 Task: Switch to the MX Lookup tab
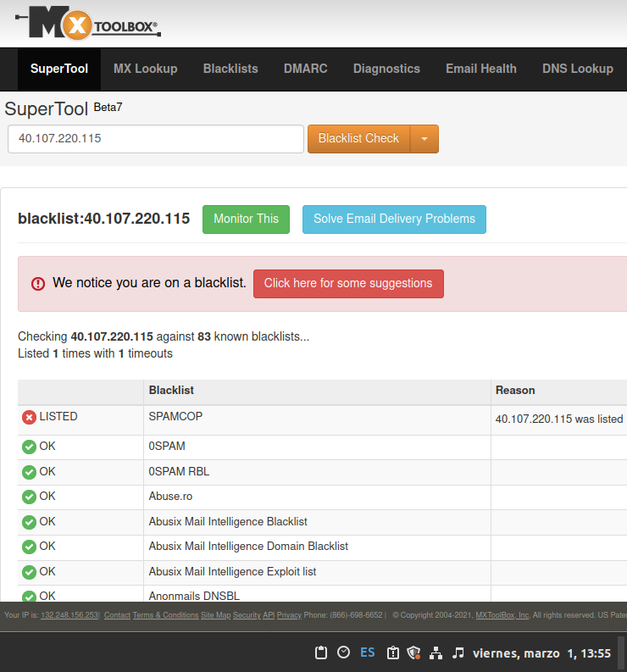tap(145, 69)
